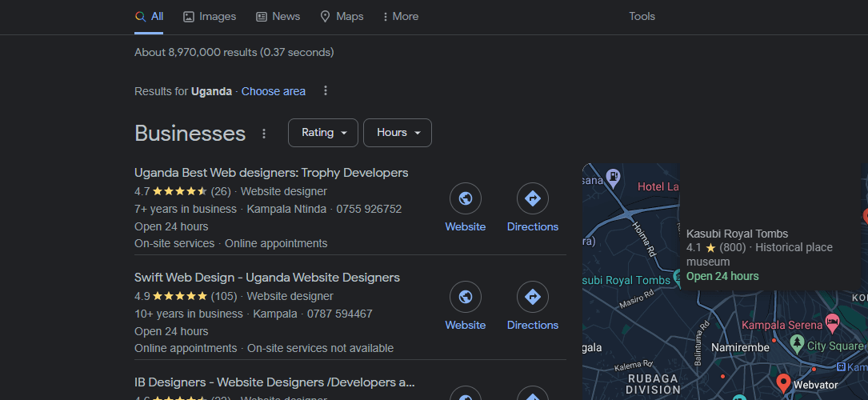This screenshot has height=400, width=868.
Task: Open the three-dot menu beside Choose area
Action: [x=326, y=90]
